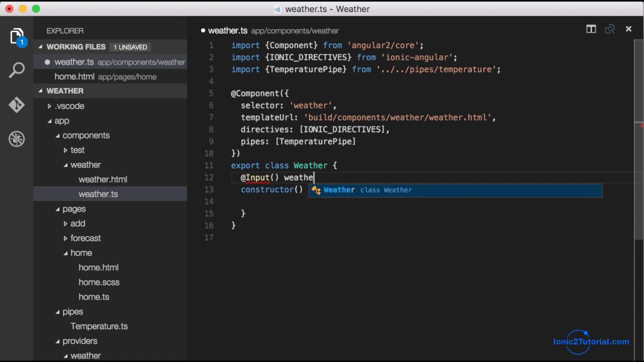Collapse the app folder
The image size is (644, 362).
49,121
